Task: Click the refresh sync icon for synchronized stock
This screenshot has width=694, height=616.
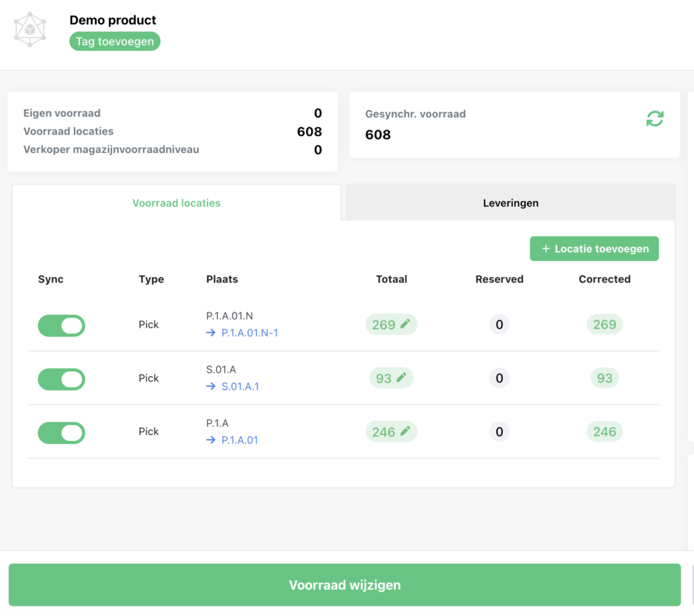Action: pos(654,119)
